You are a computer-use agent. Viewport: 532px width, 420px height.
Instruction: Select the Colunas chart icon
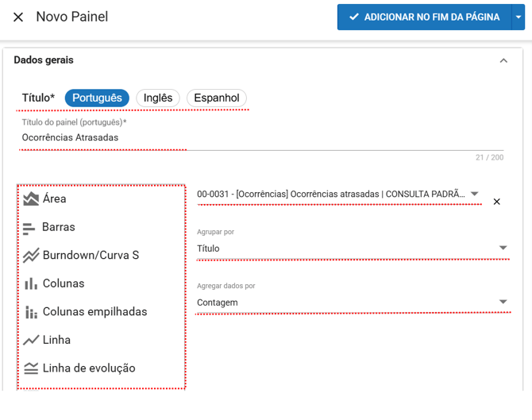tap(31, 283)
